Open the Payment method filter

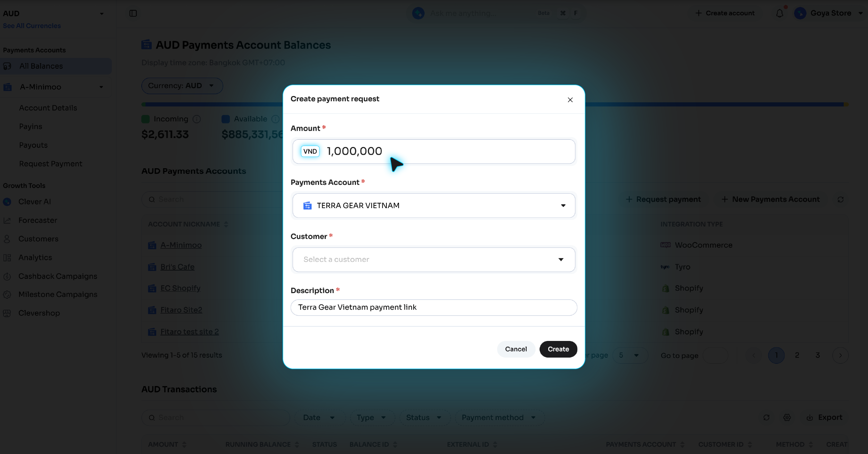pyautogui.click(x=499, y=418)
